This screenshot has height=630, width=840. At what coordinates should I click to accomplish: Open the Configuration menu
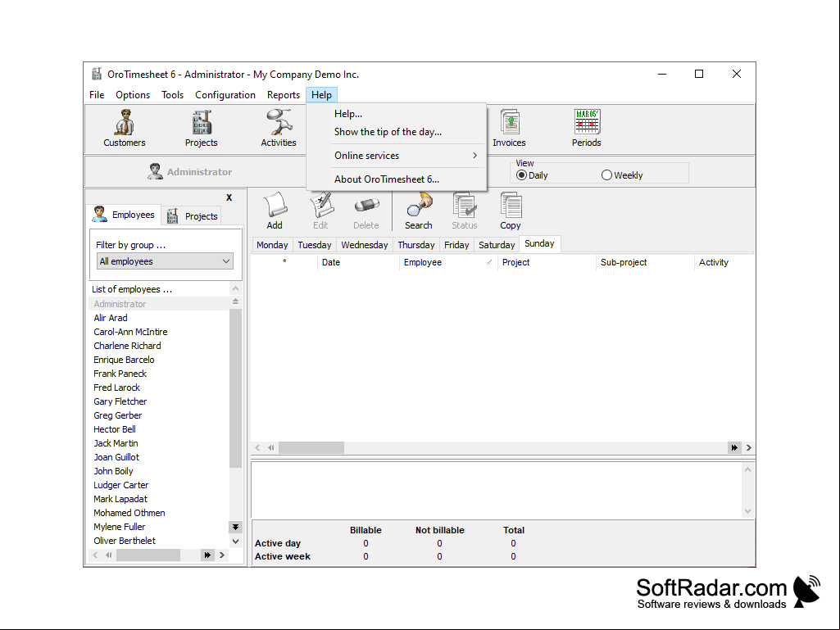225,95
